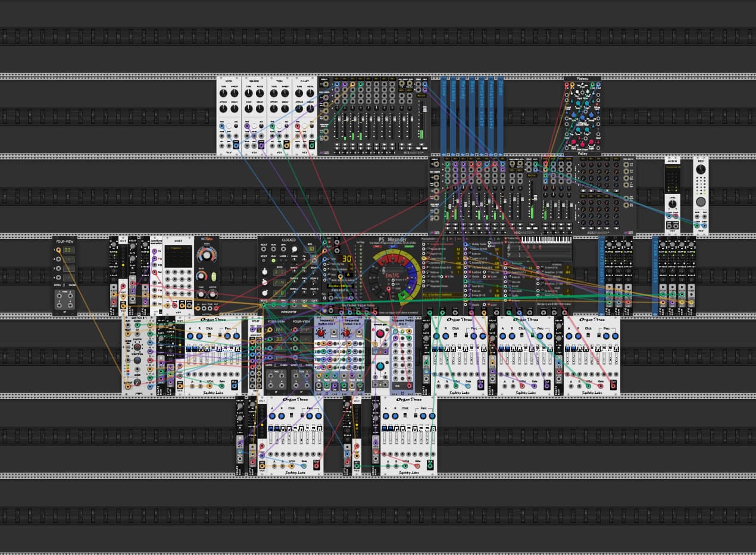The image size is (756, 555).
Task: Select the blue 'Bass' label strip
Action: click(x=472, y=116)
